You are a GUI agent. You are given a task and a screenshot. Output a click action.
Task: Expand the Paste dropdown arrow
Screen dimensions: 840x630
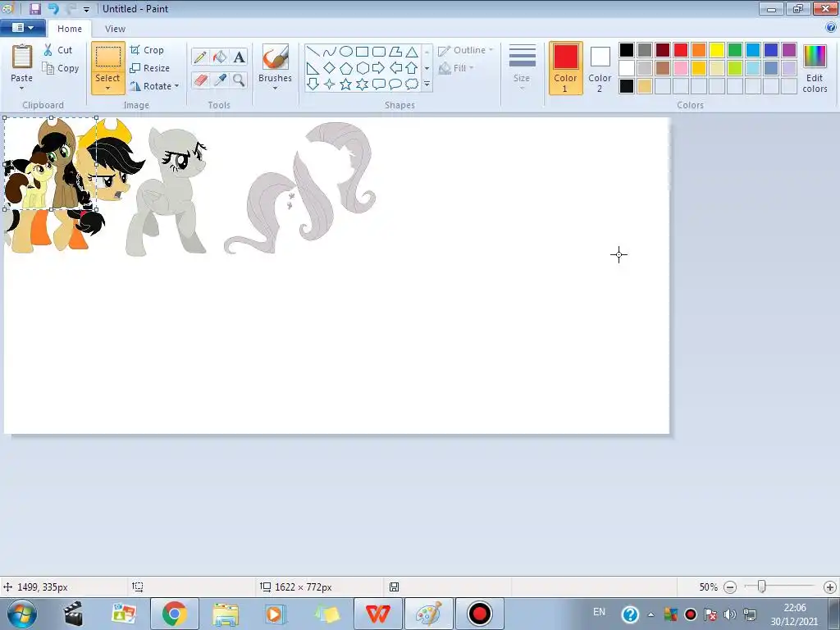point(22,89)
